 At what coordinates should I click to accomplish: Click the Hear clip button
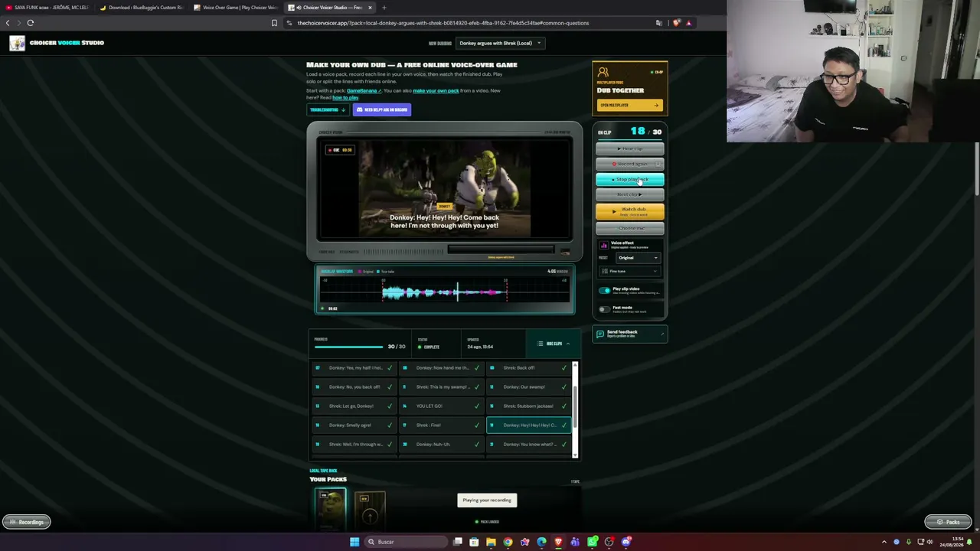(630, 148)
